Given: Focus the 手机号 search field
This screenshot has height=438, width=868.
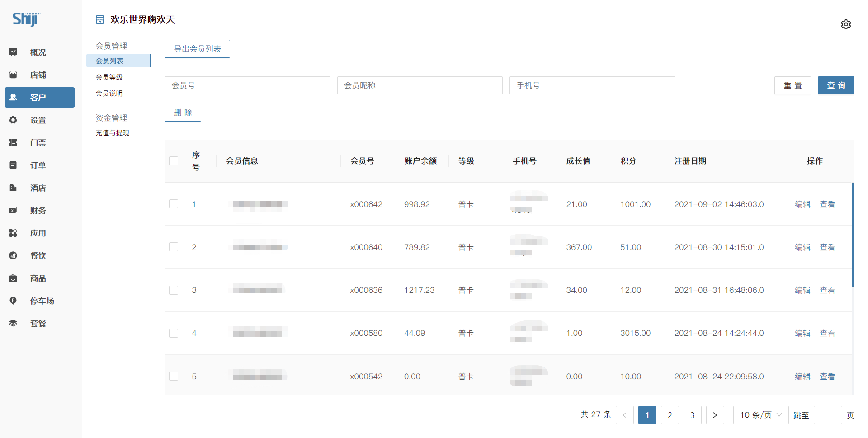Looking at the screenshot, I should (x=592, y=85).
